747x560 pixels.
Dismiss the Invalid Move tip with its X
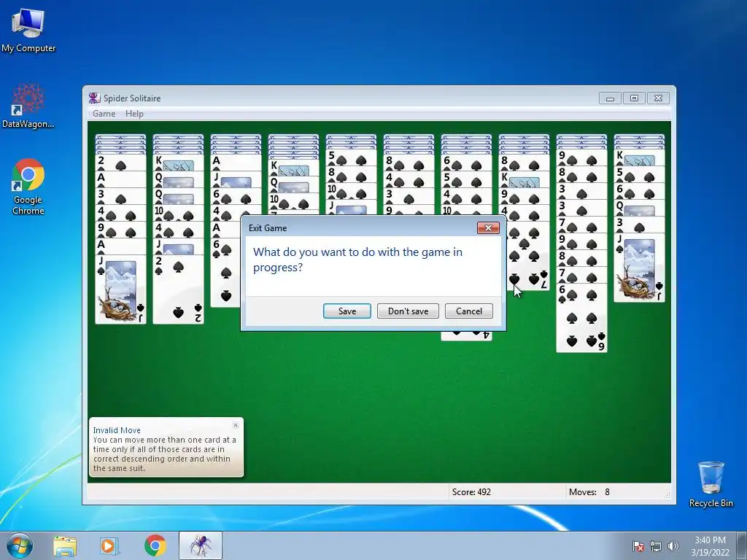pos(236,425)
